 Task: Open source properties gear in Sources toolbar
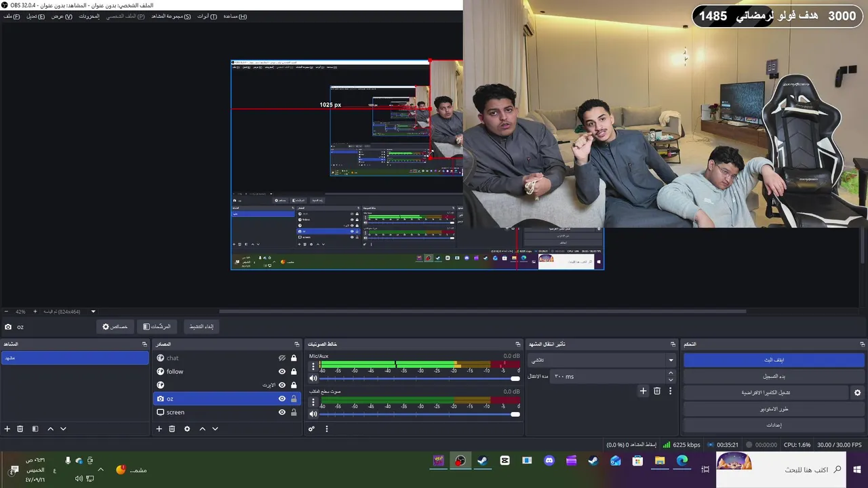click(187, 429)
